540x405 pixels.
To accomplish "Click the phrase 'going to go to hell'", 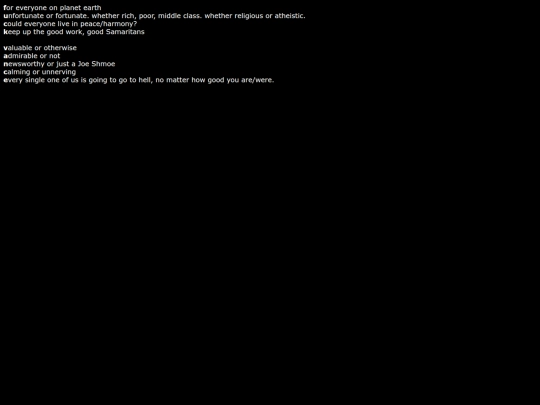I will point(120,80).
